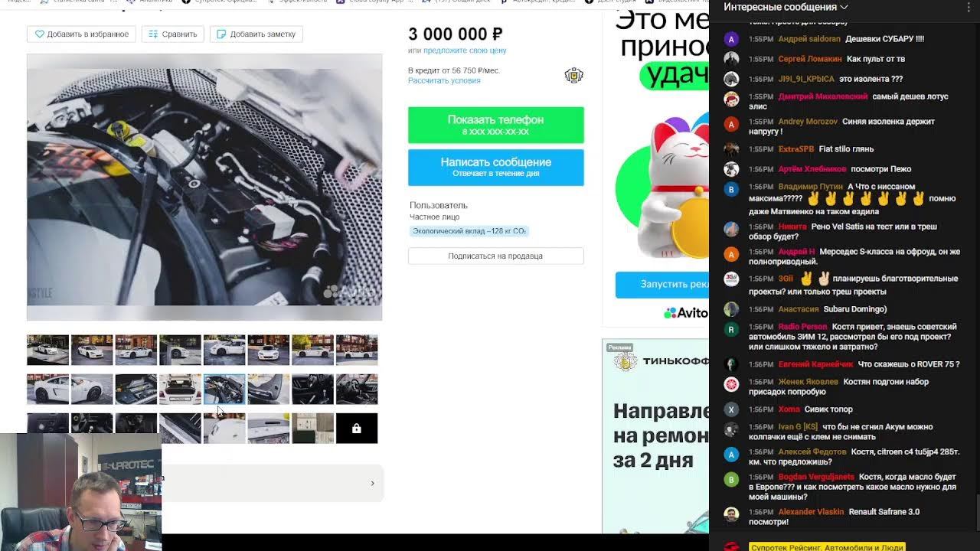
Task: Click Андрей Н's orange avatar
Action: pyautogui.click(x=731, y=254)
